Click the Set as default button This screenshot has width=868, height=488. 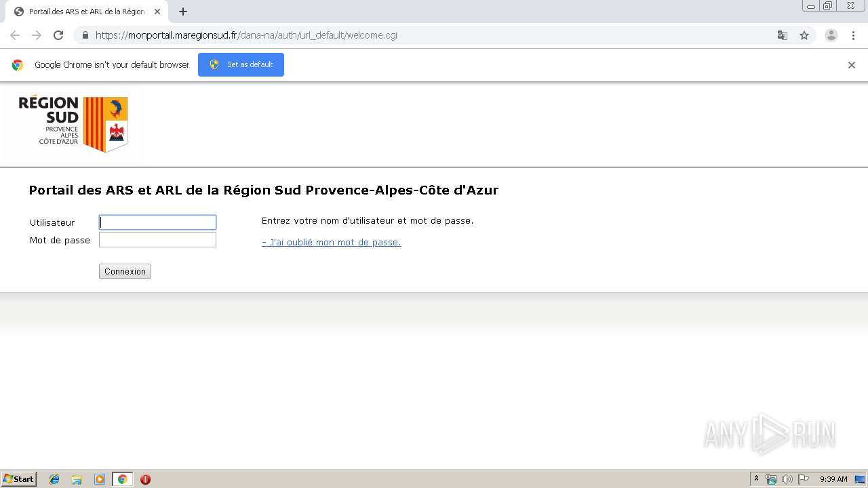(x=241, y=64)
